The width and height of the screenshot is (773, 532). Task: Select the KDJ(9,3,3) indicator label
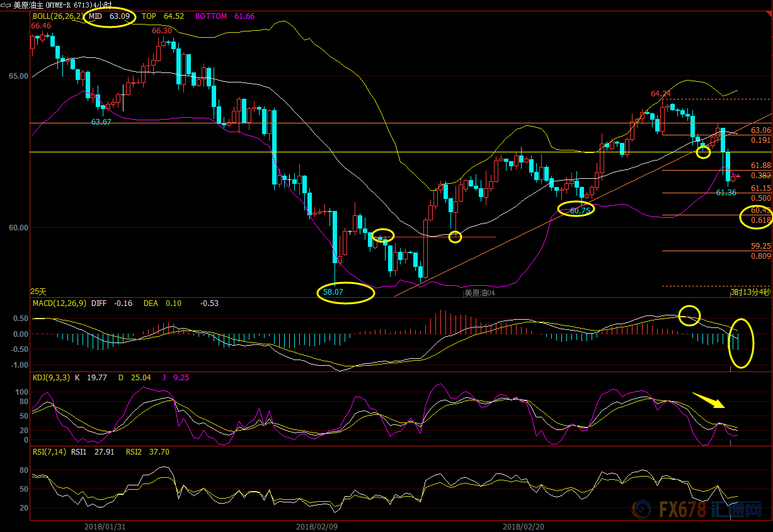pyautogui.click(x=52, y=378)
